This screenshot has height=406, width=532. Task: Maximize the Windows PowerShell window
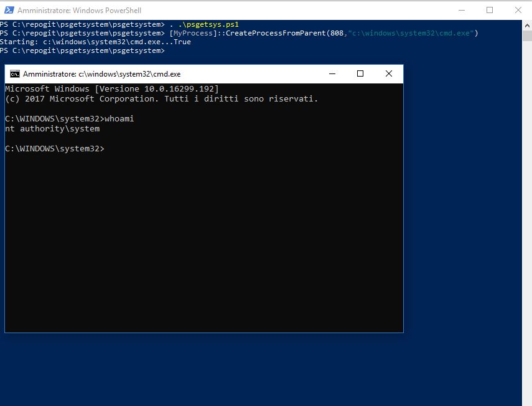pos(490,10)
